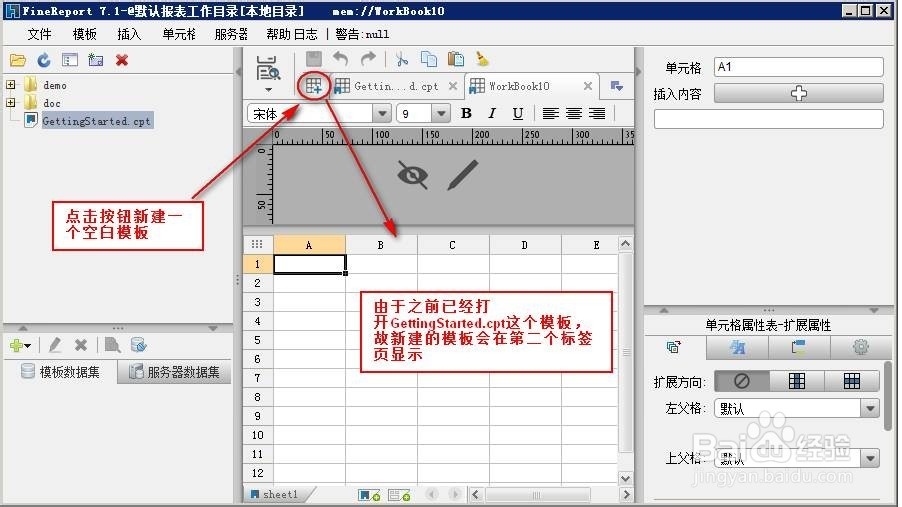Screen dimensions: 902x507
Task: Close the GettingStarted.cpt tab
Action: (x=453, y=86)
